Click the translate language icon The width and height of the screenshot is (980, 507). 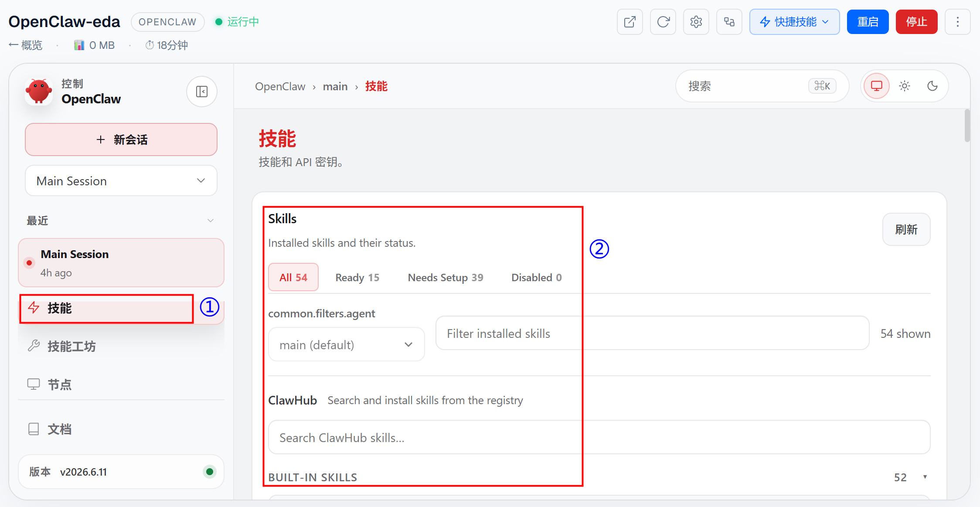[x=729, y=22]
